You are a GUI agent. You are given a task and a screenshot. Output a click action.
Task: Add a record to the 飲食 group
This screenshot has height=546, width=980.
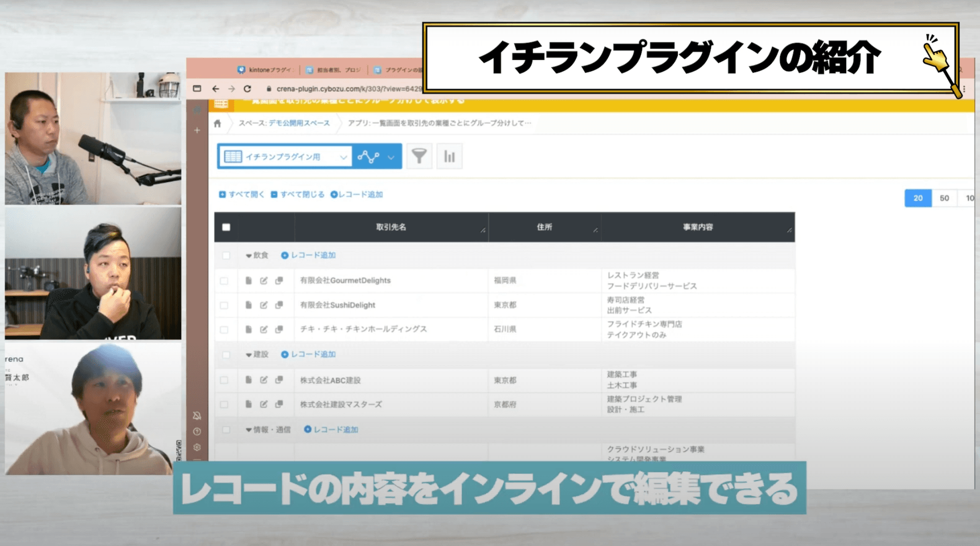coord(308,255)
